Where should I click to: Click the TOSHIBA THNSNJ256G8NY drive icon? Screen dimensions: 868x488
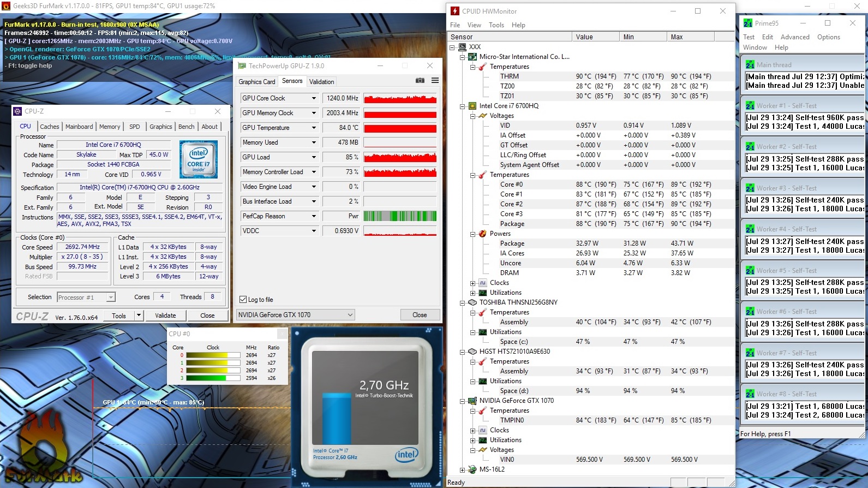tap(472, 302)
